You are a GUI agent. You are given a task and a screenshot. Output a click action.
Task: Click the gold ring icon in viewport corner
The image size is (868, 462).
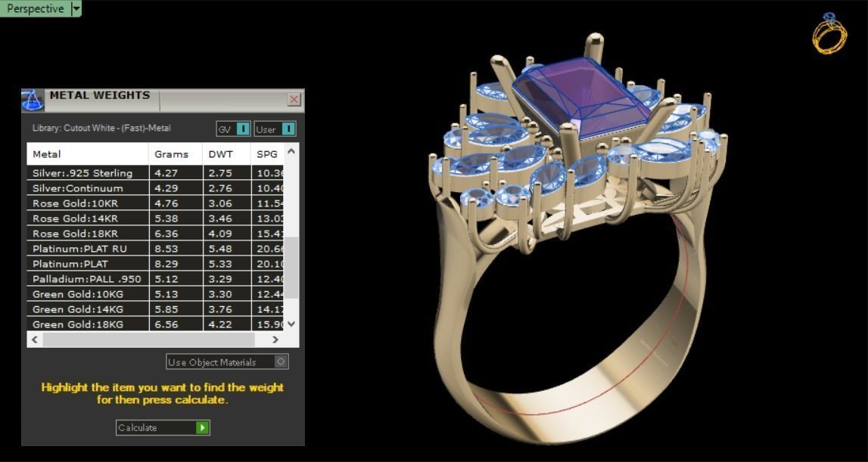click(829, 33)
